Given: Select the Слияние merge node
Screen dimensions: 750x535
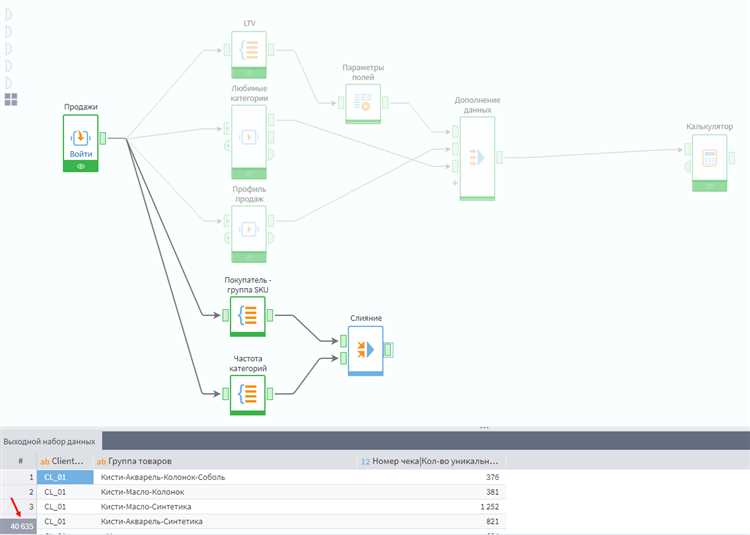Looking at the screenshot, I should point(365,350).
